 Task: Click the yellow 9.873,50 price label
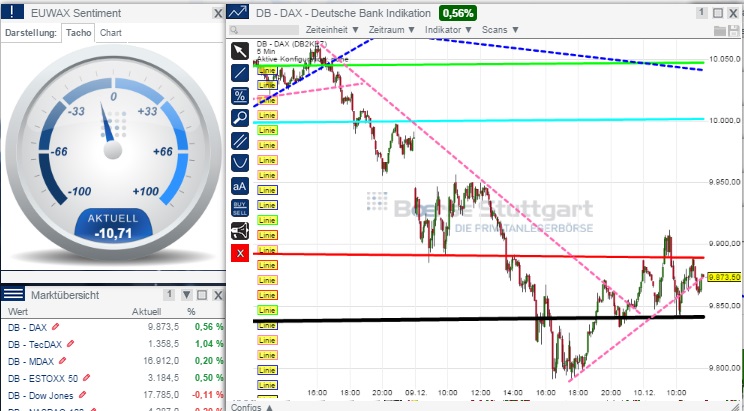tap(724, 277)
